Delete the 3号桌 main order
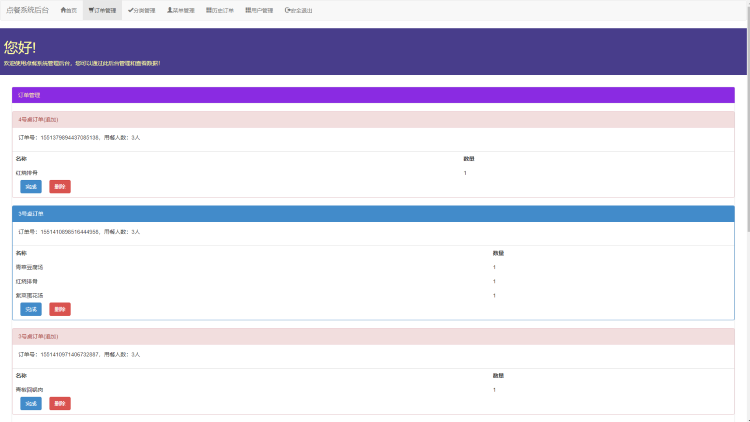This screenshot has height=422, width=750. pyautogui.click(x=60, y=309)
